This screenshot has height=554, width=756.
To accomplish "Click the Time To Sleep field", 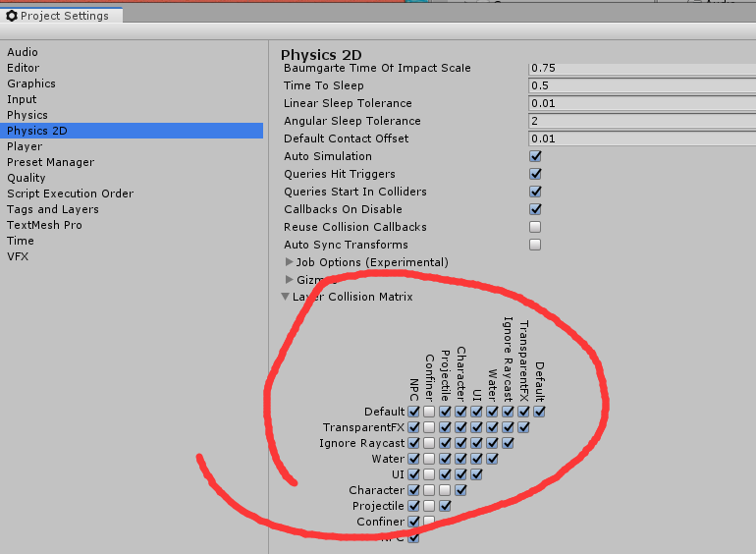I will point(638,85).
